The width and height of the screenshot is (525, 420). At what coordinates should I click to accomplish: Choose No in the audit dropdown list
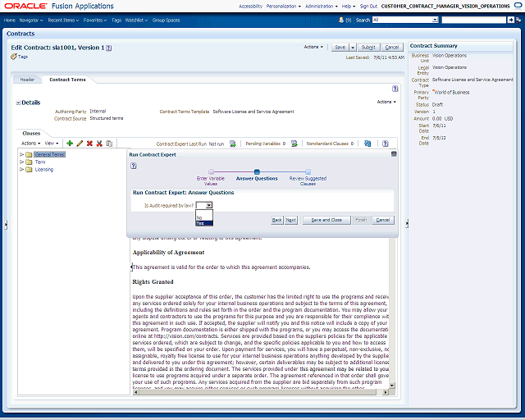coord(204,217)
